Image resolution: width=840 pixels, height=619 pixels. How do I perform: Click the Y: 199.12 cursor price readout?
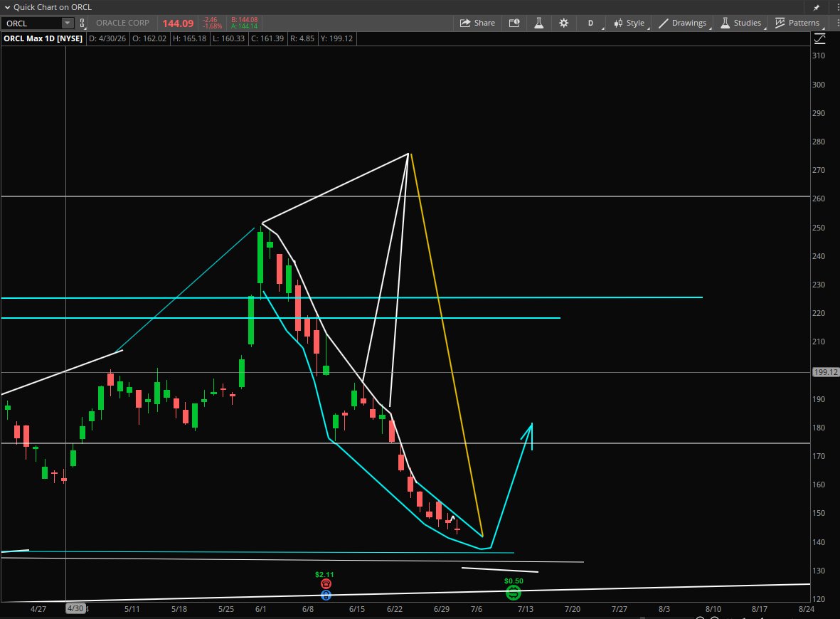coord(336,38)
